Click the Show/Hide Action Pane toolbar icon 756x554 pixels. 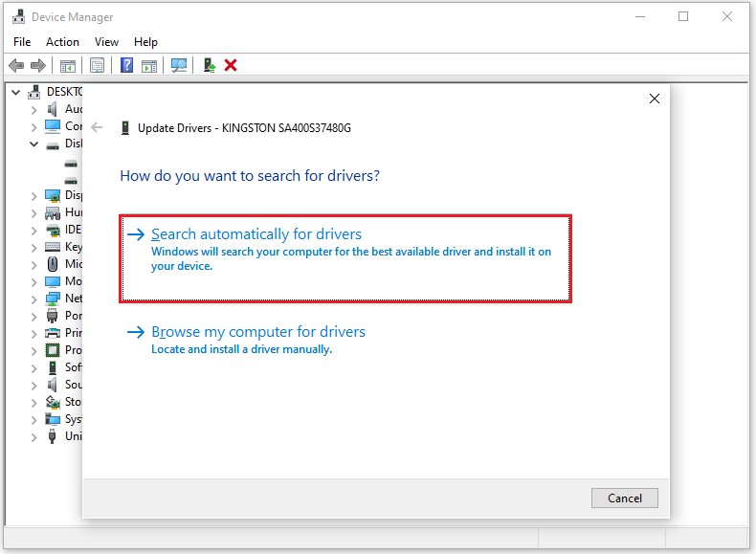point(149,66)
